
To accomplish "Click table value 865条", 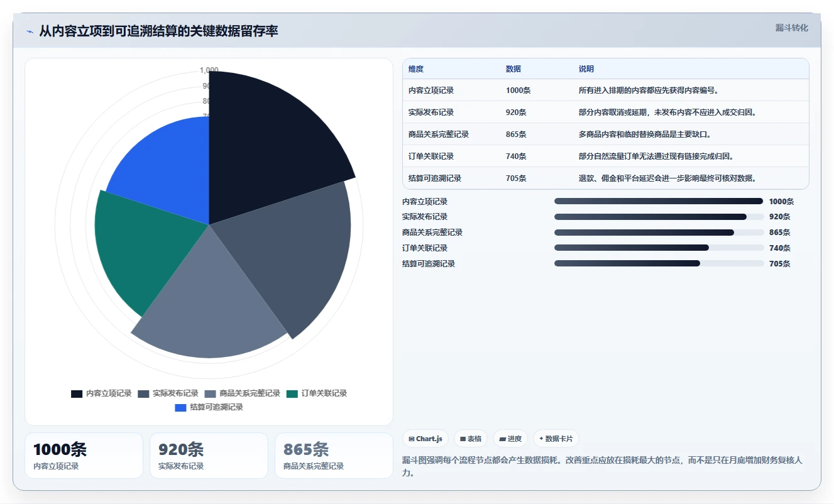I will pos(517,134).
